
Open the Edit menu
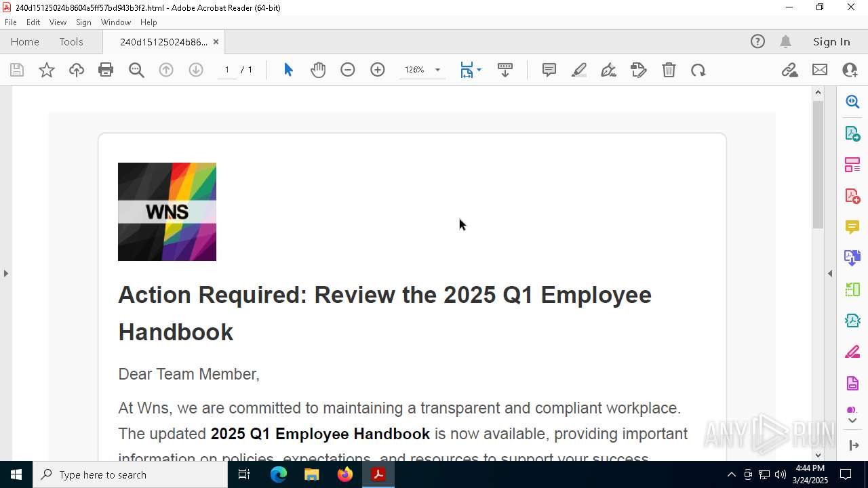(33, 22)
